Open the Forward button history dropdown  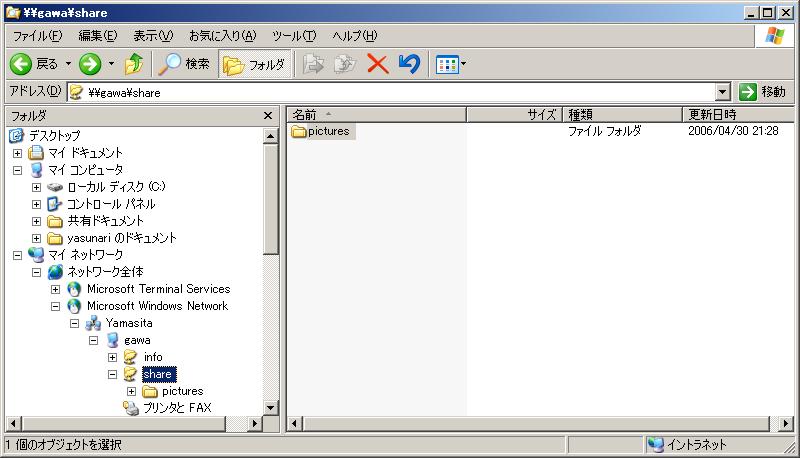[x=111, y=64]
